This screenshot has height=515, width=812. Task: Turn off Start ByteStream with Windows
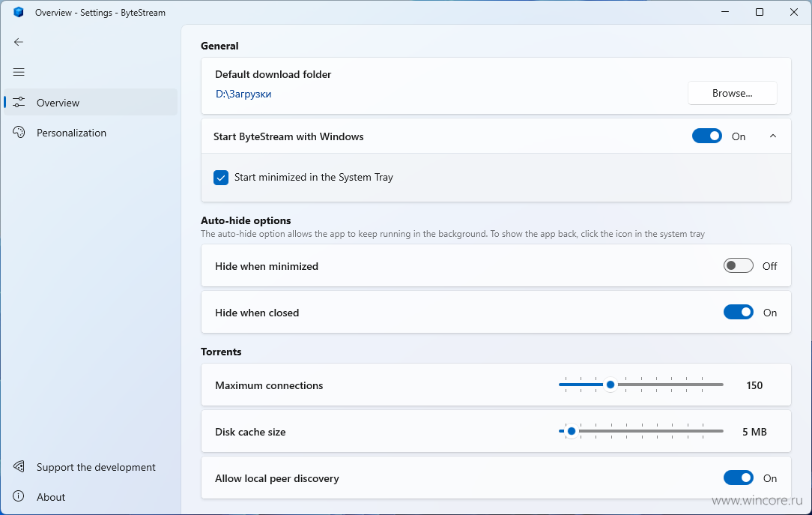pos(707,136)
